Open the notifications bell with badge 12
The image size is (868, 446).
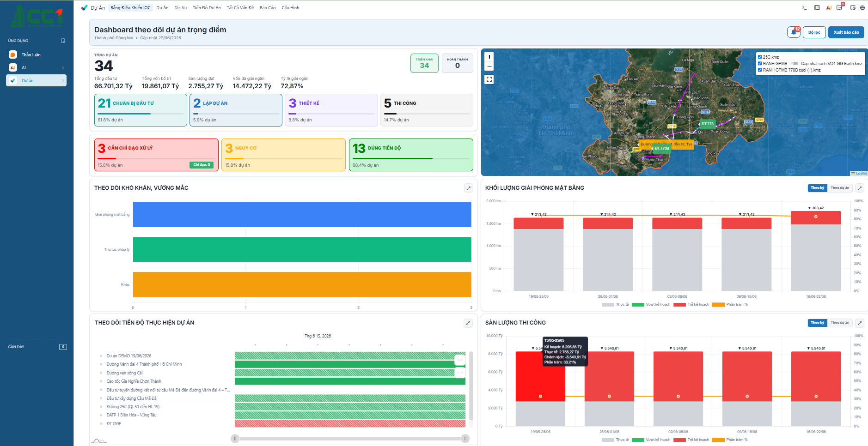pyautogui.click(x=794, y=32)
